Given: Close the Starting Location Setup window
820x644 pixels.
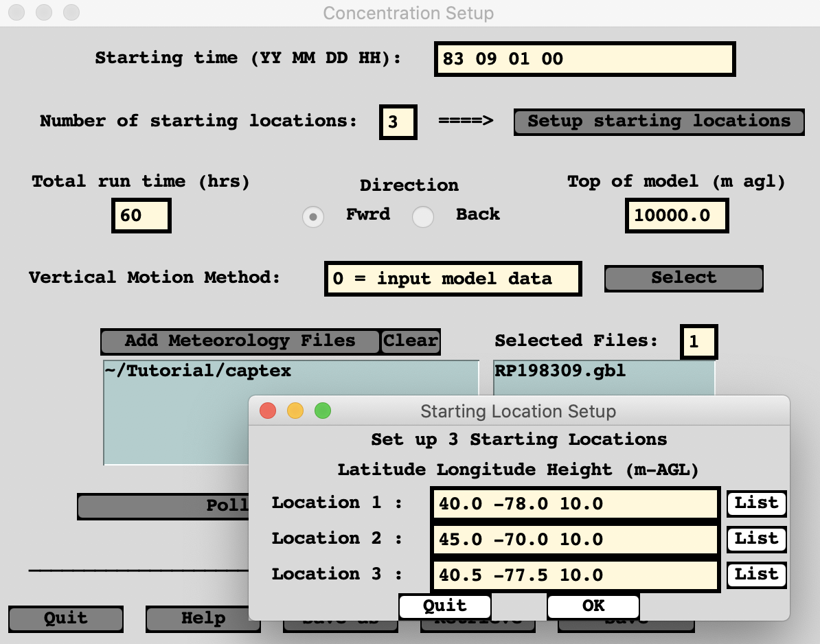Looking at the screenshot, I should point(268,411).
